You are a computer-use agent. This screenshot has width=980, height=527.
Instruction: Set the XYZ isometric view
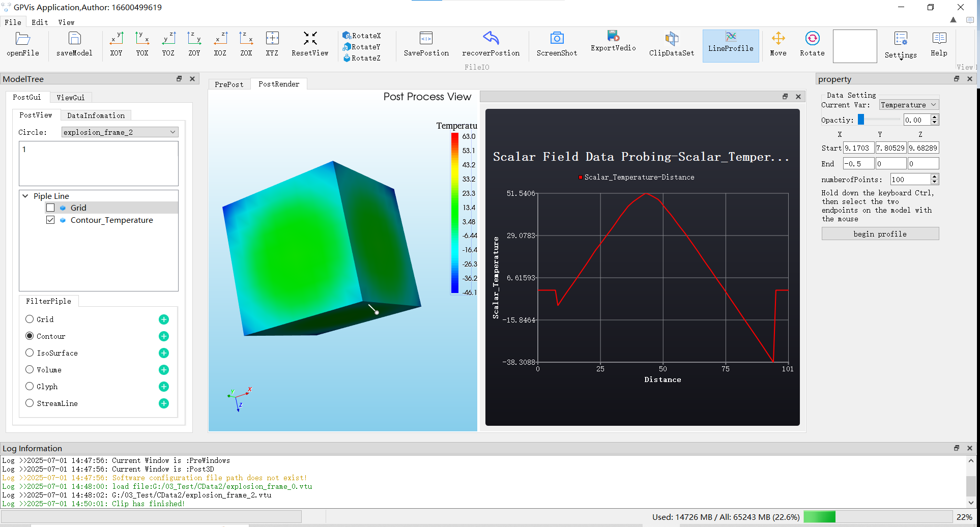point(272,44)
